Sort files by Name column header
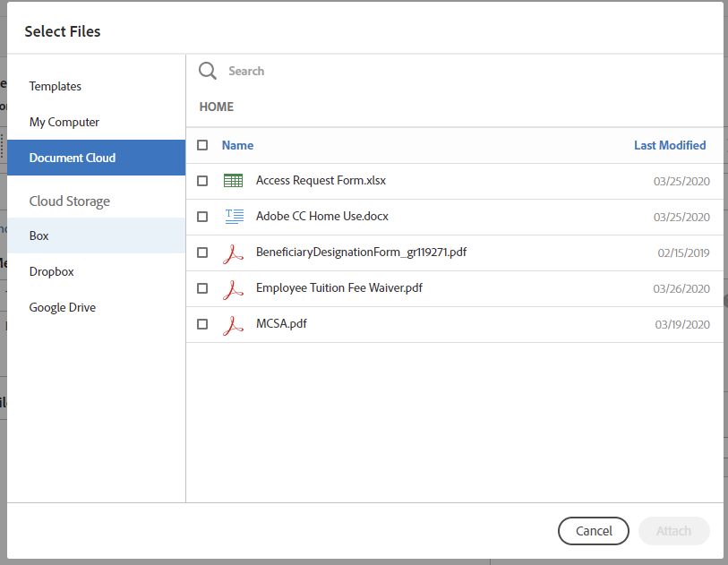728x565 pixels. (x=237, y=145)
